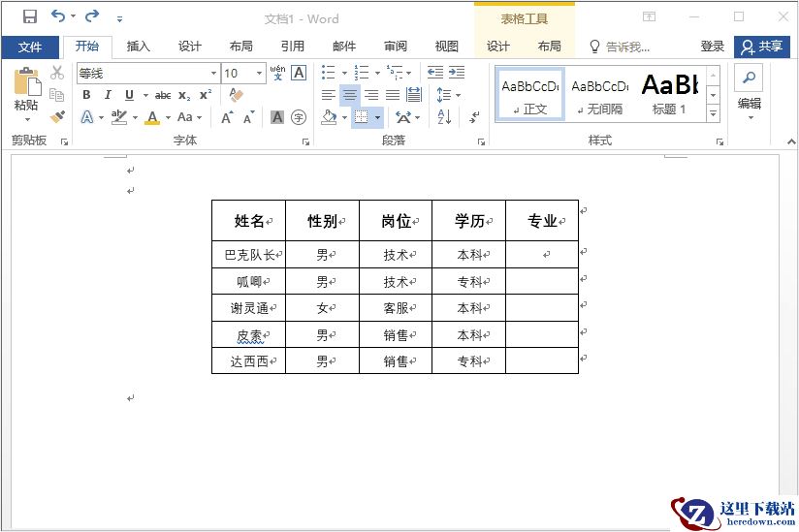
Task: Toggle underline formatting
Action: (x=129, y=95)
